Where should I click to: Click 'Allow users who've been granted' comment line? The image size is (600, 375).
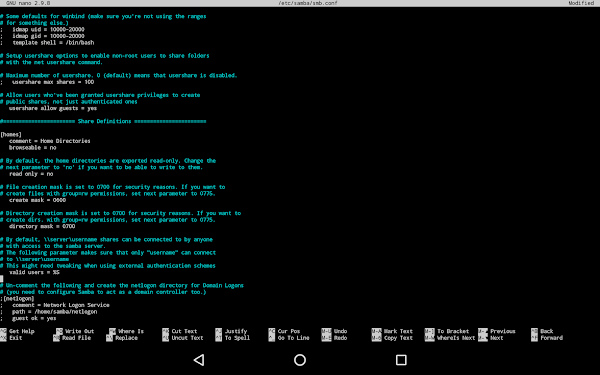pos(100,95)
